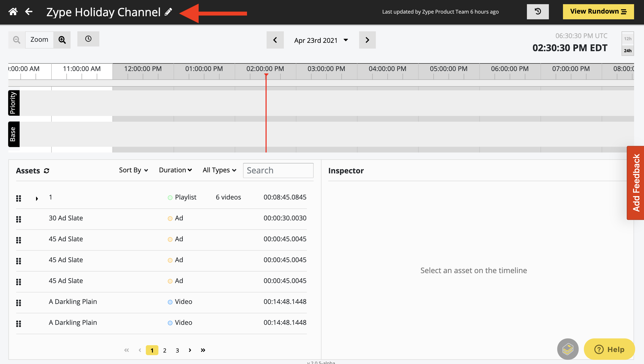Viewport: 644px width, 364px height.
Task: Open View Rundown panel
Action: coord(598,12)
